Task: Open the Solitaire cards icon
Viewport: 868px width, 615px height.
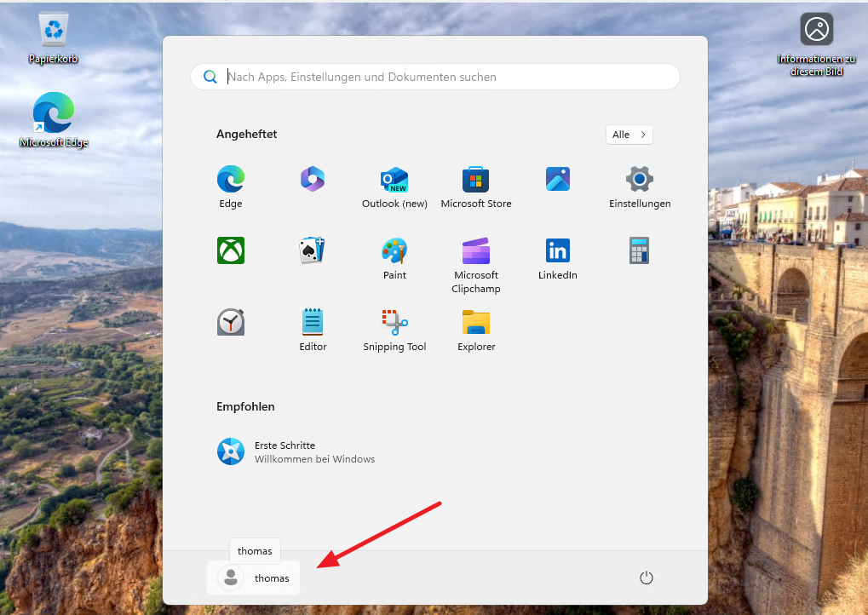Action: tap(313, 250)
